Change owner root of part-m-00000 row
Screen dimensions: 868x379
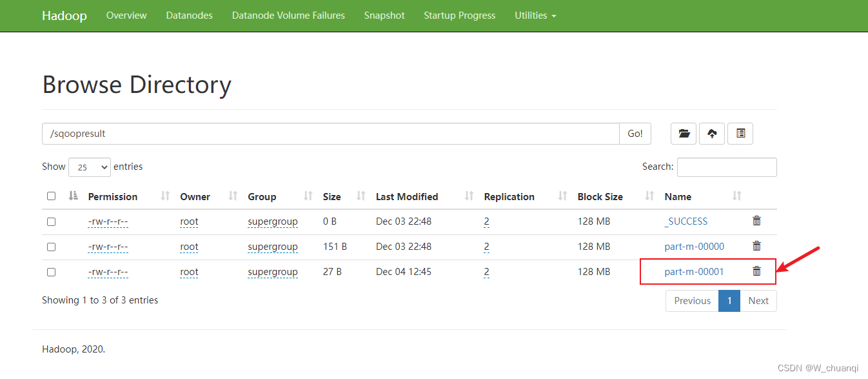[189, 247]
